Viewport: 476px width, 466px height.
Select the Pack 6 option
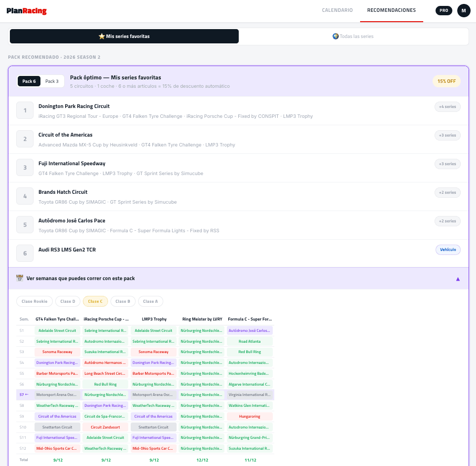tap(29, 81)
